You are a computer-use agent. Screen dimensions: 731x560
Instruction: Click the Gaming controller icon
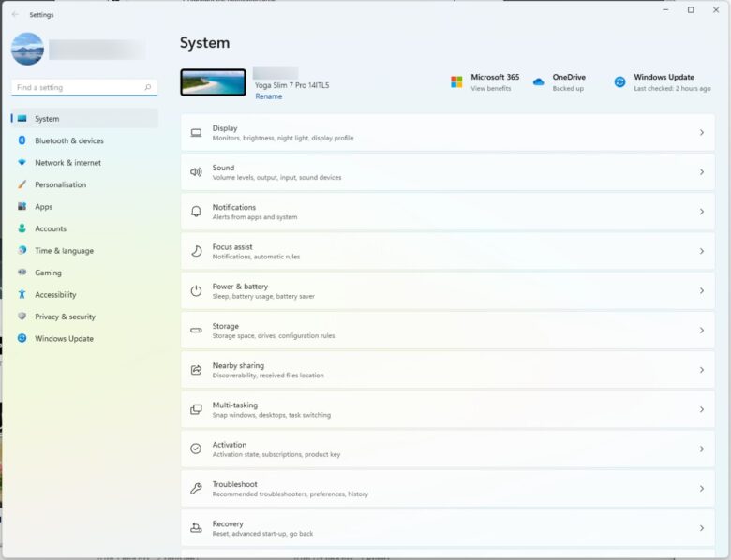[22, 273]
